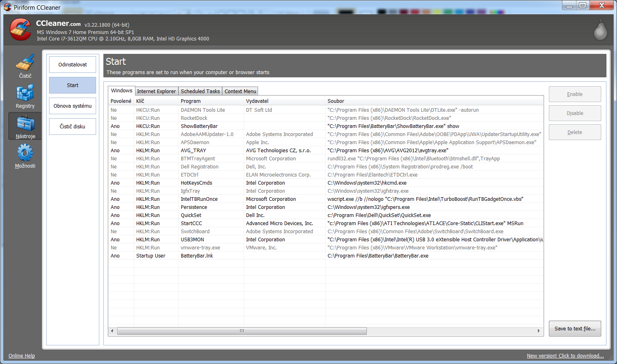Open Čistič disku panel
This screenshot has height=364, width=617.
click(73, 127)
